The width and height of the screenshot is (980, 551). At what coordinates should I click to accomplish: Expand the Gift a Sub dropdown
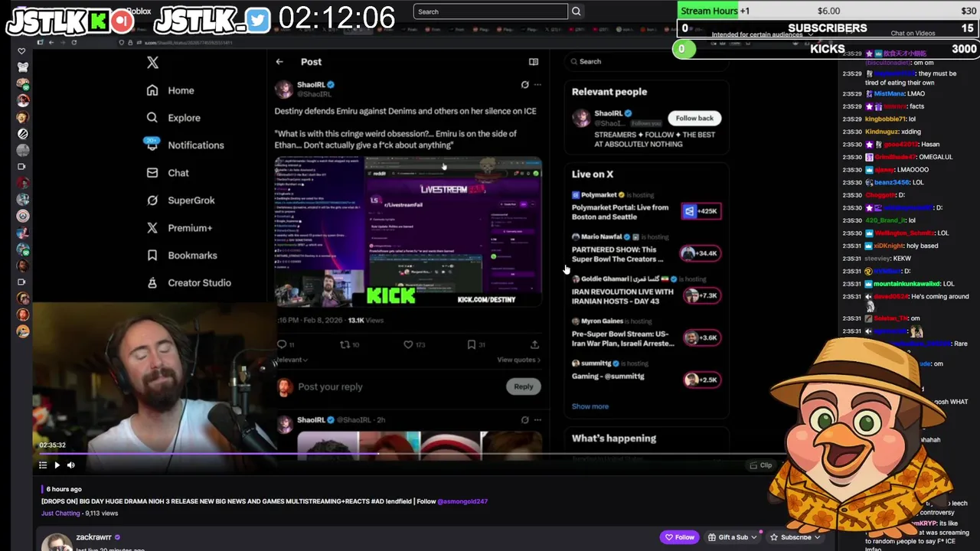[753, 537]
